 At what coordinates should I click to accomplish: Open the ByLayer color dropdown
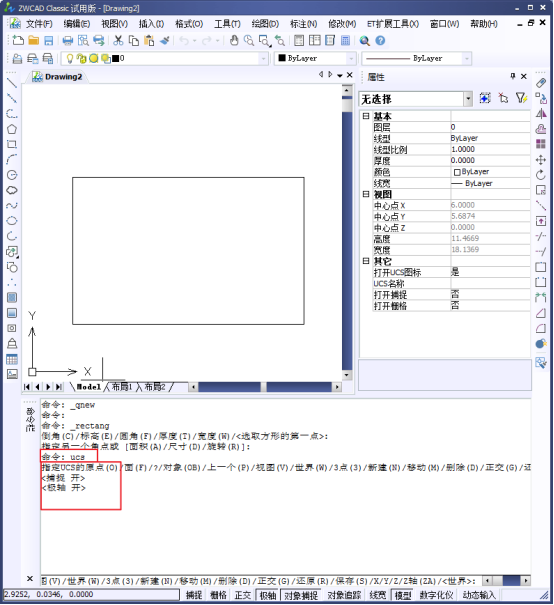coord(351,59)
